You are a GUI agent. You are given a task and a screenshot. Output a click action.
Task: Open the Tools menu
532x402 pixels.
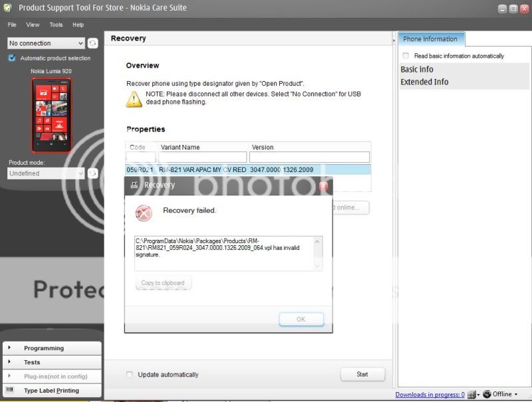pyautogui.click(x=56, y=25)
